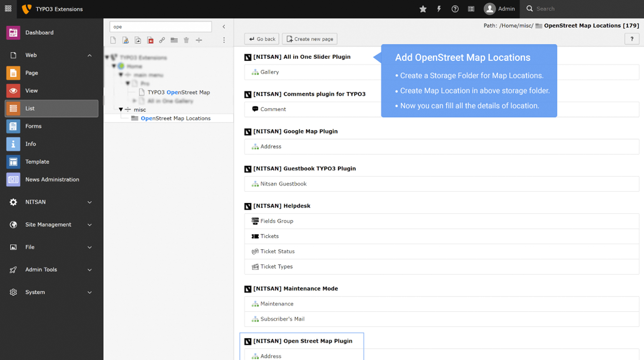644x360 pixels.
Task: Click Create new page button
Action: 310,39
